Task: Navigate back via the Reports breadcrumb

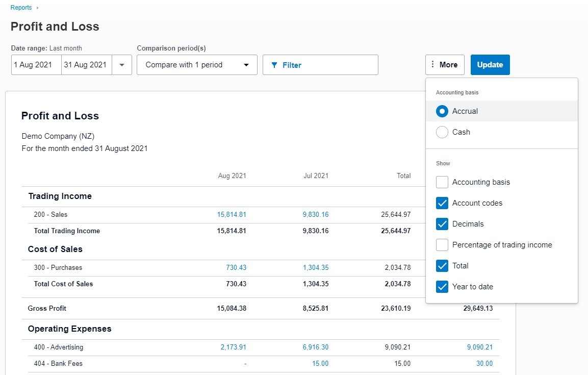Action: [21, 7]
